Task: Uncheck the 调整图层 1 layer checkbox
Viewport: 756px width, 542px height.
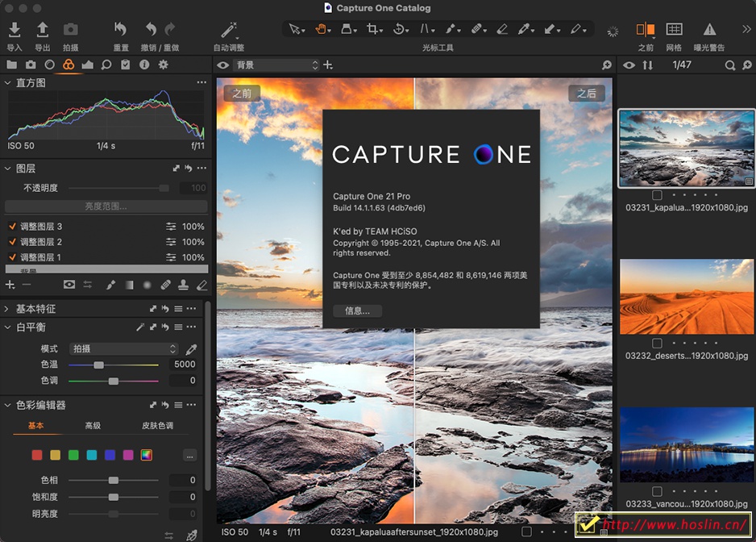Action: [12, 257]
